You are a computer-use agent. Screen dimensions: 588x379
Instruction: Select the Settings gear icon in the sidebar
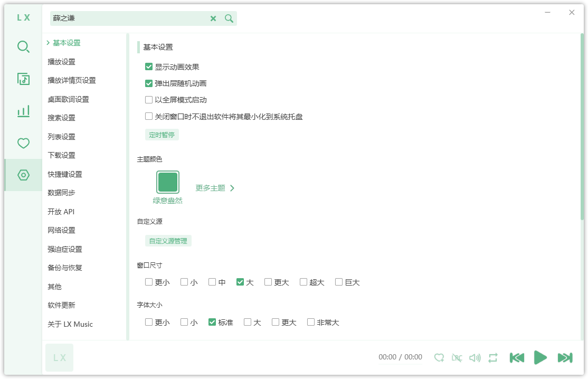[23, 175]
